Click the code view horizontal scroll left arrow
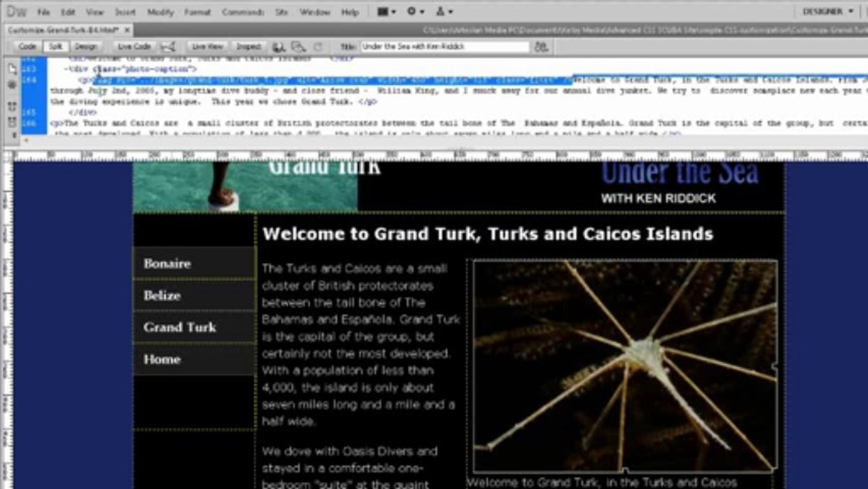The image size is (868, 489). coord(26,141)
